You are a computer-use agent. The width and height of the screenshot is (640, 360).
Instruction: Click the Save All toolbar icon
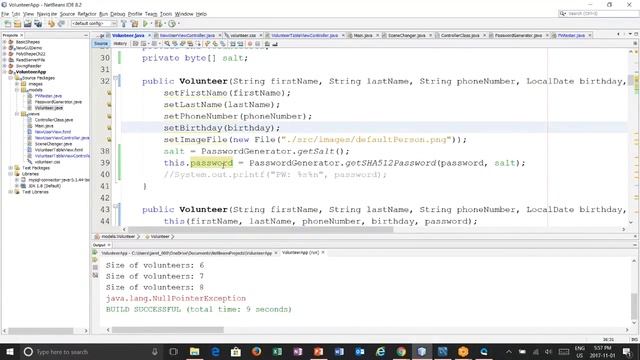pyautogui.click(x=38, y=24)
